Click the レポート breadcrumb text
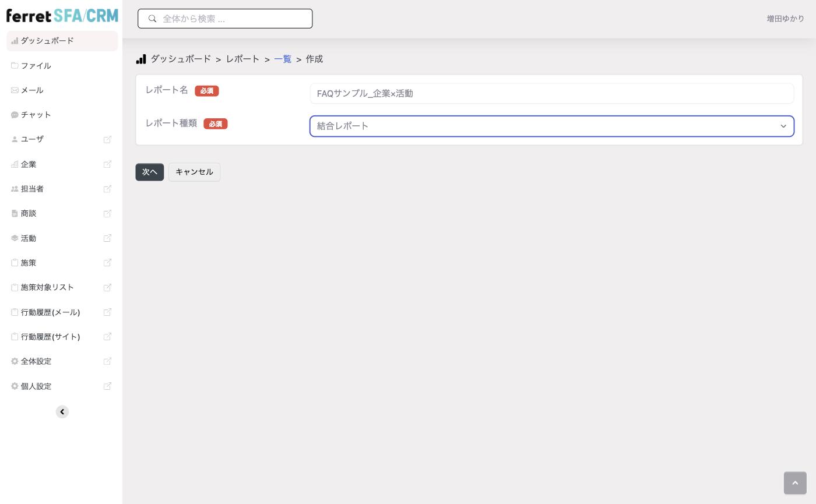The width and height of the screenshot is (816, 504). point(243,59)
